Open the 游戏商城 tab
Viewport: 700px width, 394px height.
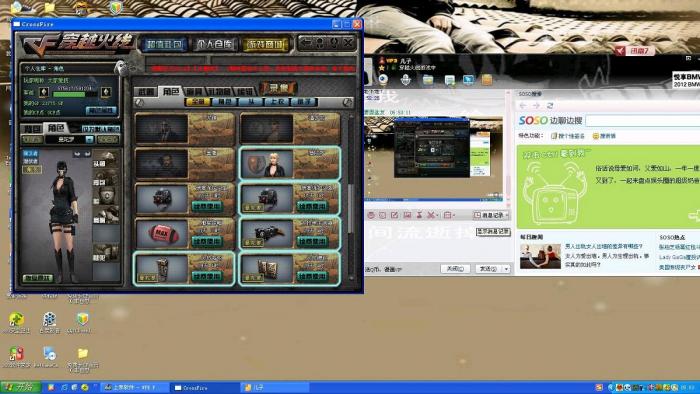click(266, 44)
